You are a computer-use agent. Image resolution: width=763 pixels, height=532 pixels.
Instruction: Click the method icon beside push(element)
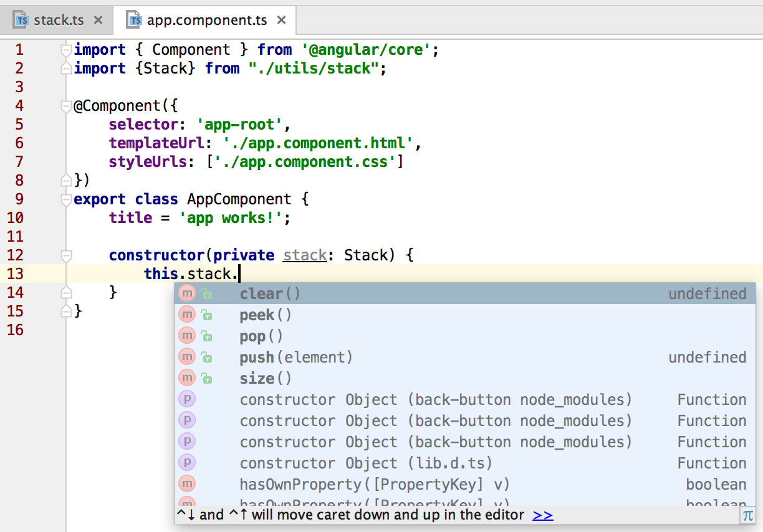pos(187,358)
